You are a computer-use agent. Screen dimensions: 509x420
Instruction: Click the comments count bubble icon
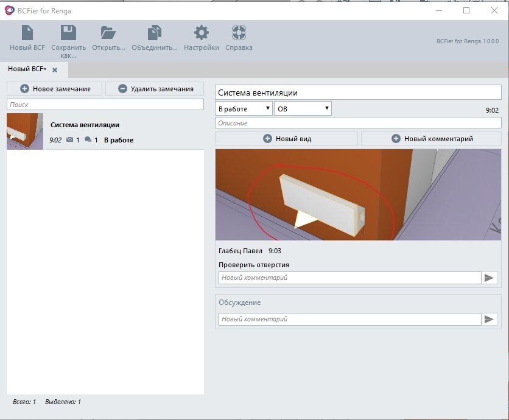pyautogui.click(x=88, y=139)
